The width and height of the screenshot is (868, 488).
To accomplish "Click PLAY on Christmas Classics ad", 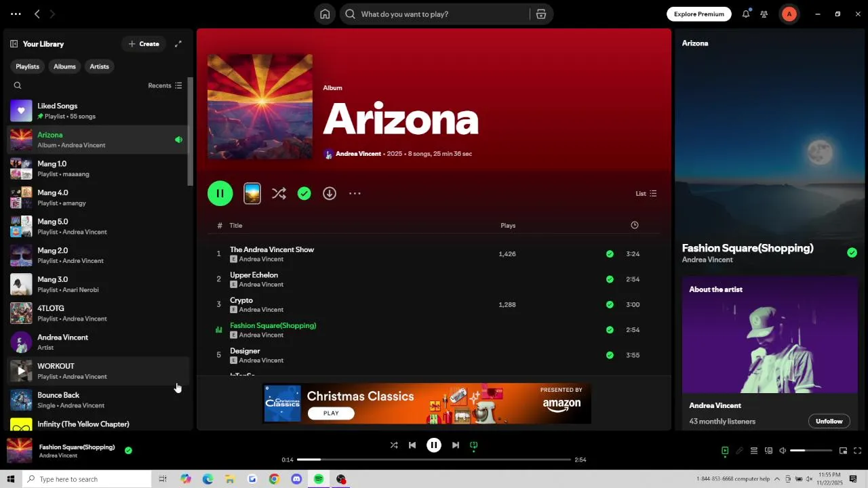I will pos(331,413).
